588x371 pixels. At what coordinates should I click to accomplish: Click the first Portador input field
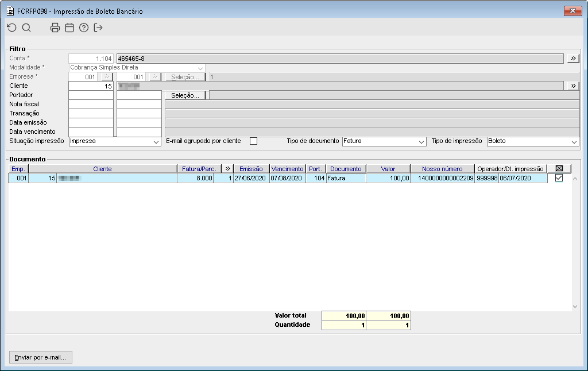tap(91, 95)
